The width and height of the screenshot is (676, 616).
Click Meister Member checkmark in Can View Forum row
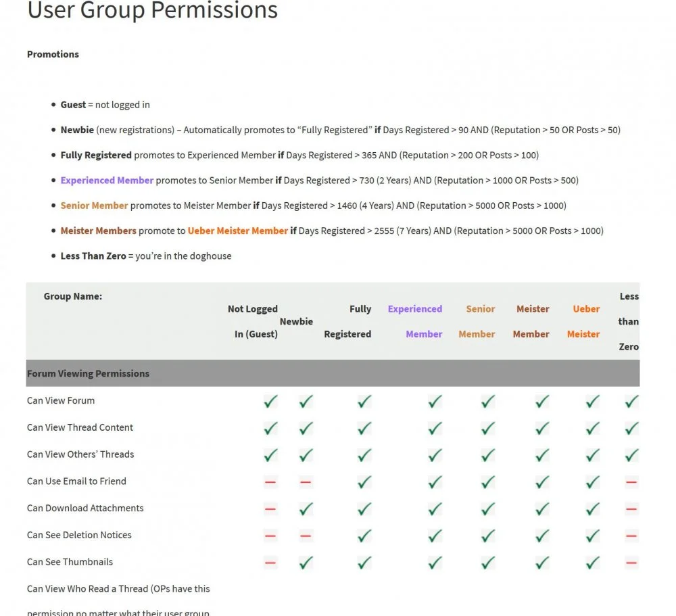tap(542, 402)
